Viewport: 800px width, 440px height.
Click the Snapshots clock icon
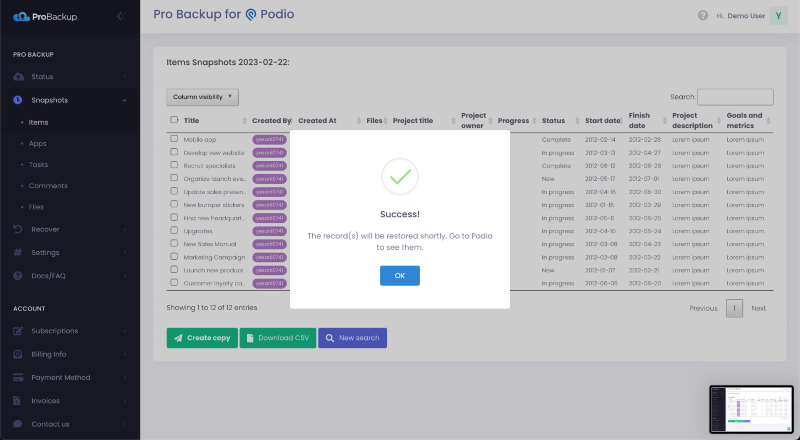(18, 100)
